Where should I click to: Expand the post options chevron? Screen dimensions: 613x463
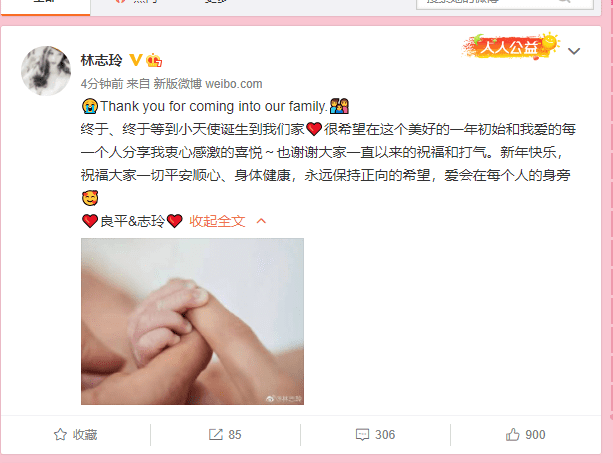(574, 51)
